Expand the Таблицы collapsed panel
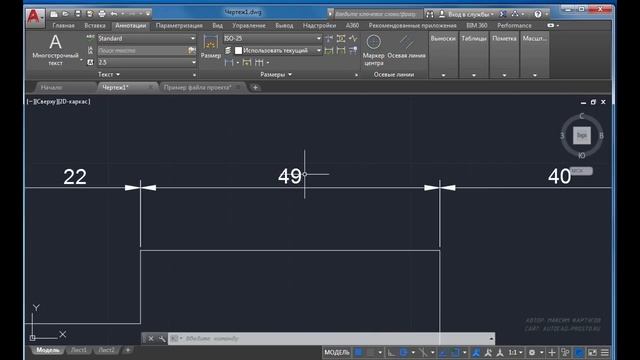 pyautogui.click(x=473, y=56)
